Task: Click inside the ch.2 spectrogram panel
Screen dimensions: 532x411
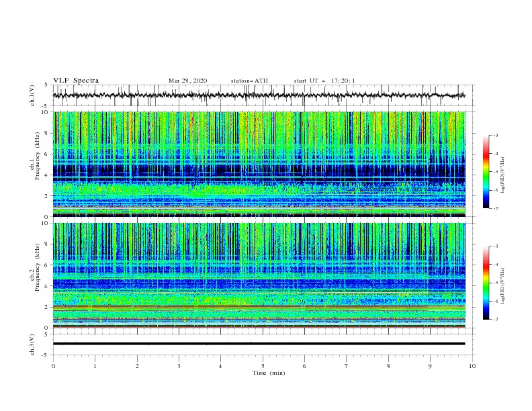Action: (259, 275)
